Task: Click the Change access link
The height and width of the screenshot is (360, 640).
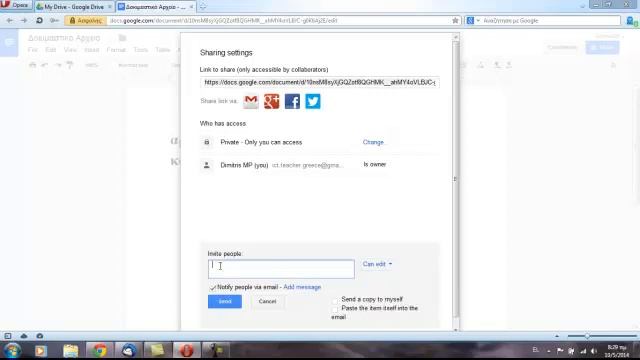Action: (x=373, y=142)
